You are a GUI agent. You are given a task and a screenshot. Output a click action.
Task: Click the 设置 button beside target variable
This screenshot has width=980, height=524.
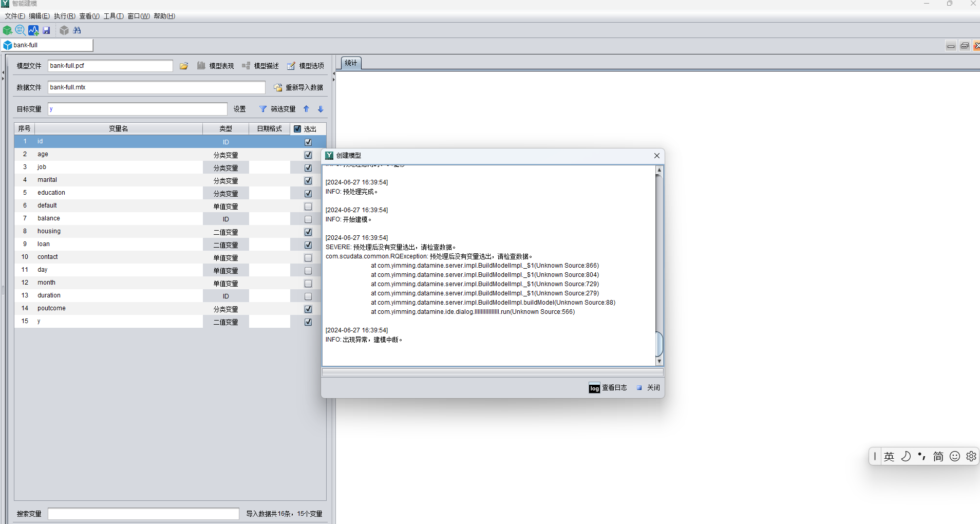(240, 109)
